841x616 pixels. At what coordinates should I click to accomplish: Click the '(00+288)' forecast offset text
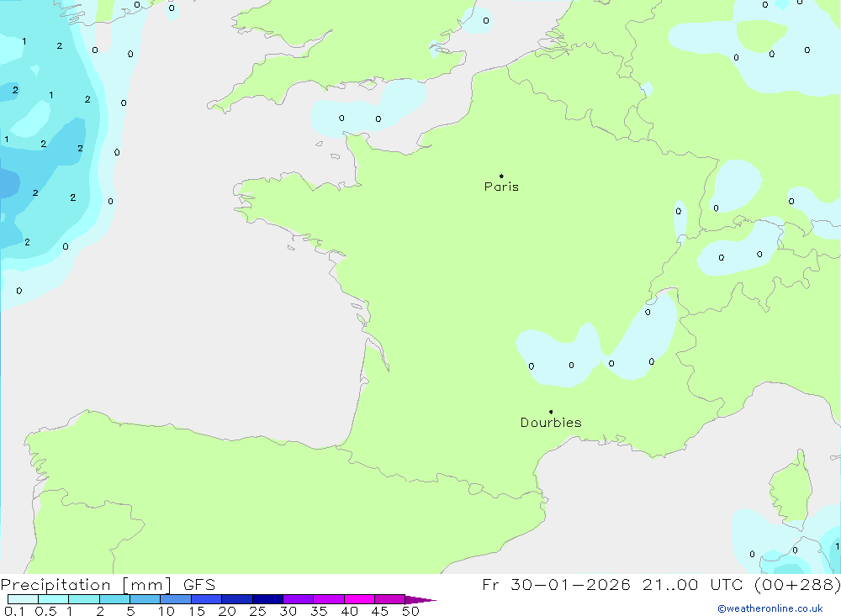[x=797, y=584]
